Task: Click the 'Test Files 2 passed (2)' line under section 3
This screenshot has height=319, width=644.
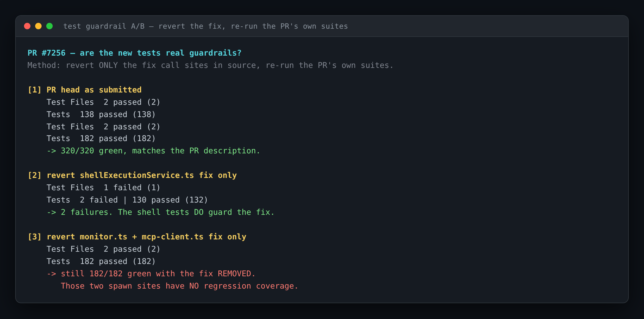Action: tap(103, 249)
